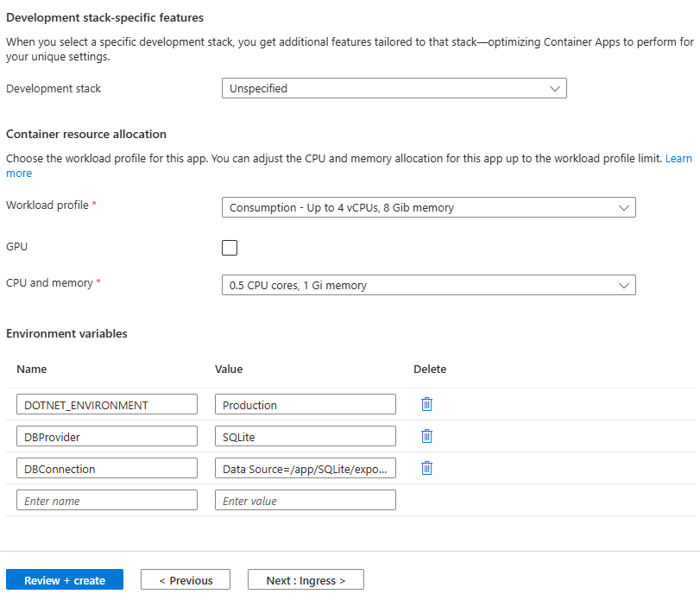
Task: Delete the DOTNET_ENVIRONMENT variable row
Action: tap(426, 404)
